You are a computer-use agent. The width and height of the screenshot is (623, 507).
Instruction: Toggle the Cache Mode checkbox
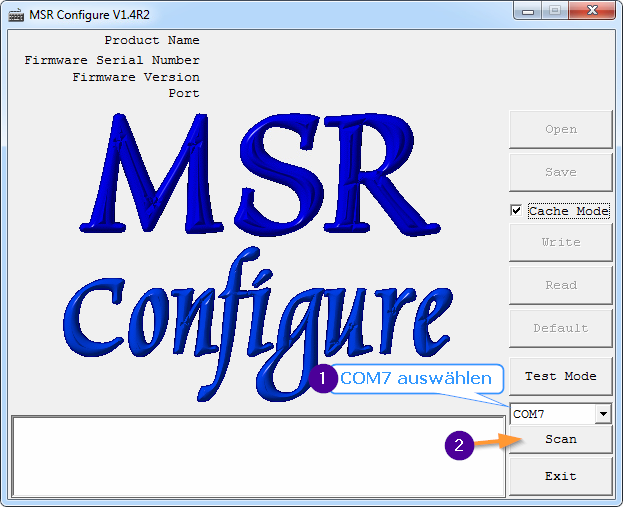point(516,211)
